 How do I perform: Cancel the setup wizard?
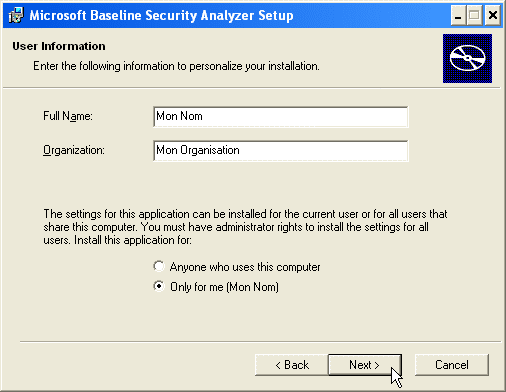click(452, 365)
